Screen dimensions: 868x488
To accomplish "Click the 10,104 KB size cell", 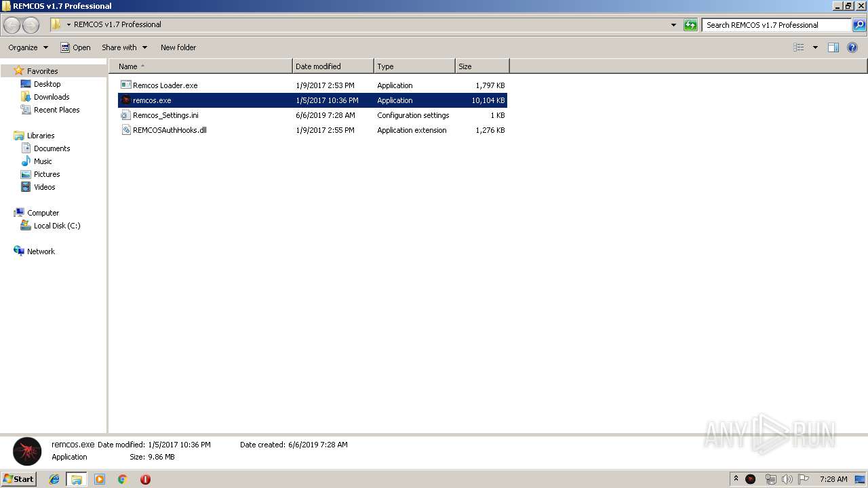I will point(488,100).
